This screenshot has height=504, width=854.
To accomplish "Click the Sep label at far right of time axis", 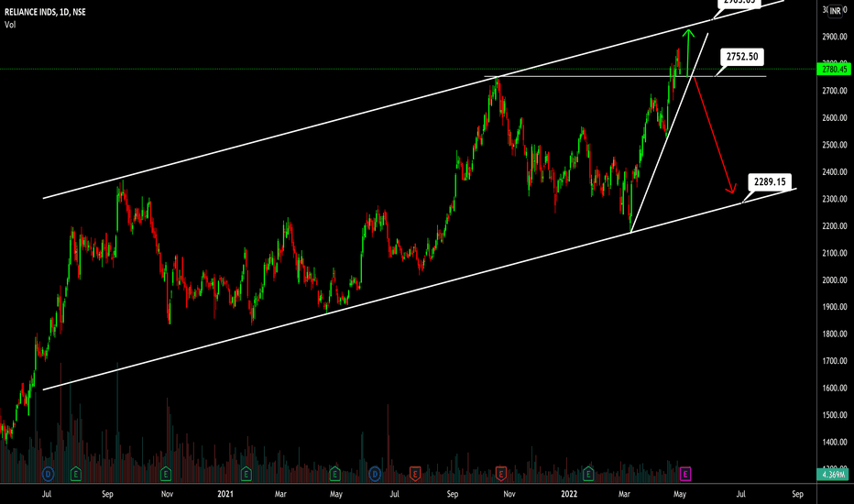I will 797,494.
